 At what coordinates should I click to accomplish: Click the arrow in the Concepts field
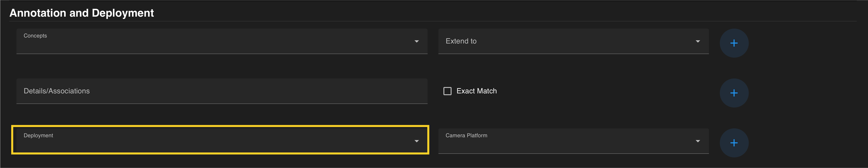pos(416,41)
